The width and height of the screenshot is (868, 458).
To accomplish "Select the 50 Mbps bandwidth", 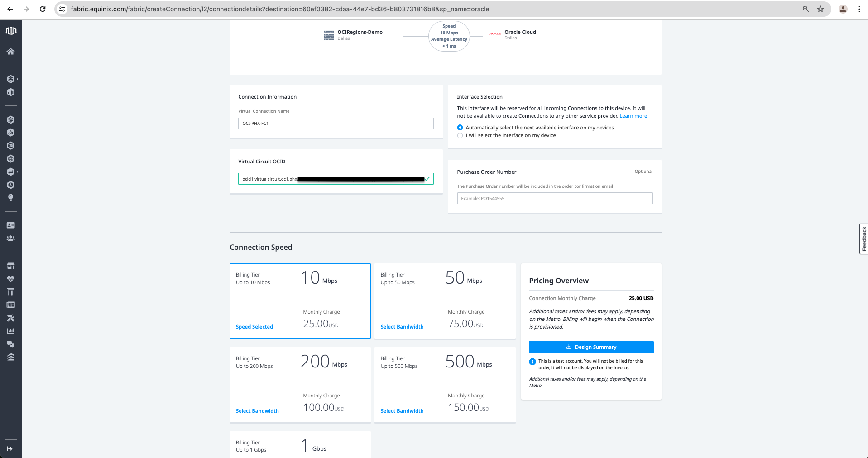I will [x=402, y=327].
